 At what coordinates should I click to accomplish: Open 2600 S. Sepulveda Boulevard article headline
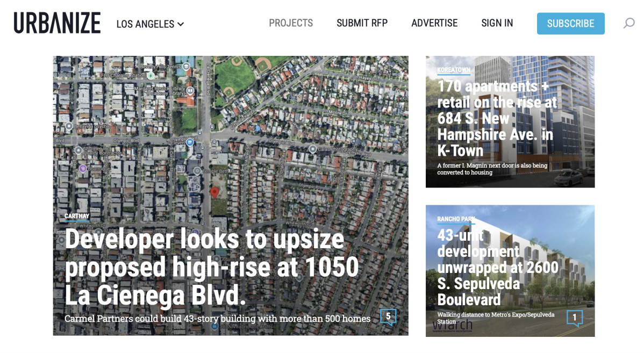pyautogui.click(x=498, y=267)
